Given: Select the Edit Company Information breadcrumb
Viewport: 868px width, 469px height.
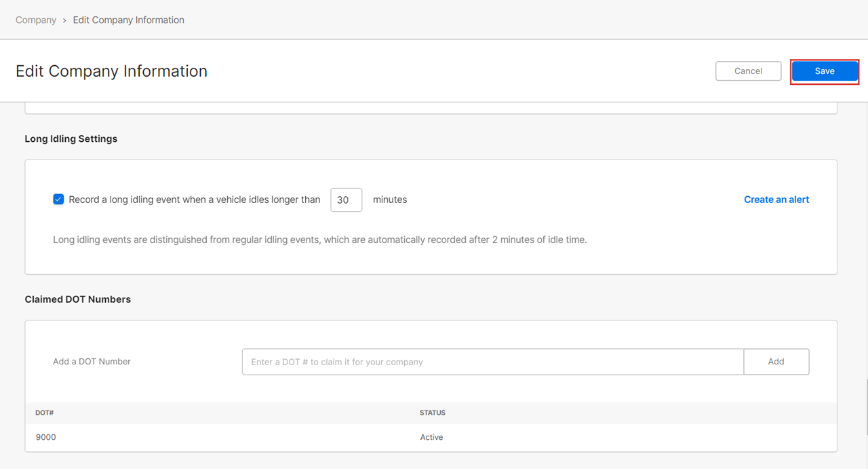Looking at the screenshot, I should [x=129, y=20].
